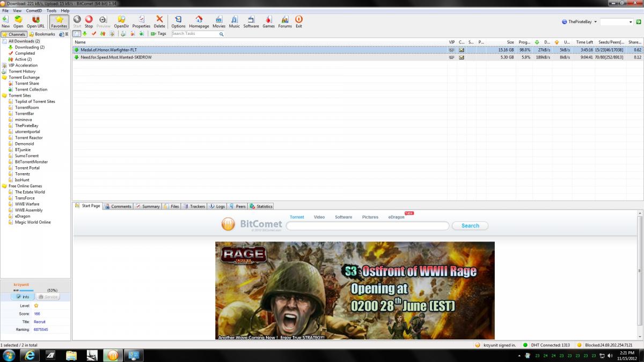Collapse the Torrent Sites folder
Image resolution: width=644 pixels, height=362 pixels.
point(17,95)
